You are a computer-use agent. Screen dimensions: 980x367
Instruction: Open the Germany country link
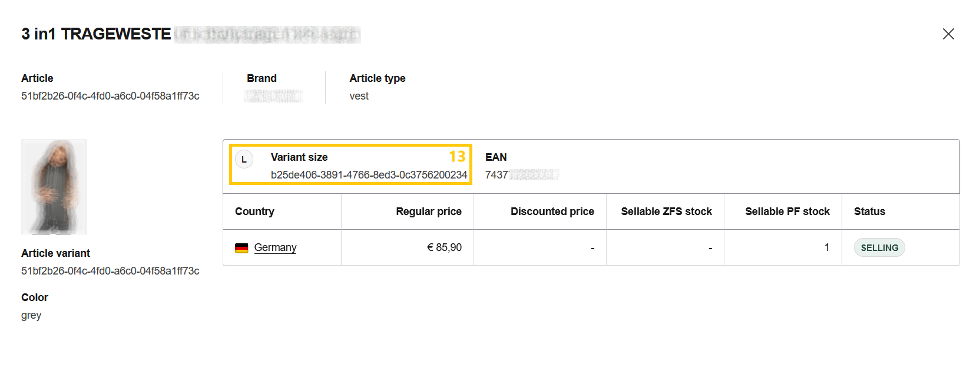[x=275, y=247]
